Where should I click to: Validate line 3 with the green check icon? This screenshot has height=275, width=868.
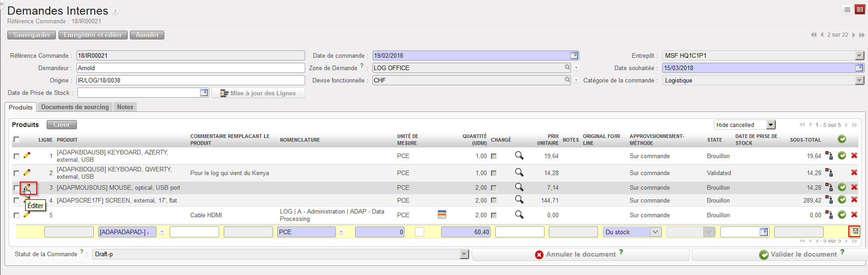pyautogui.click(x=841, y=187)
